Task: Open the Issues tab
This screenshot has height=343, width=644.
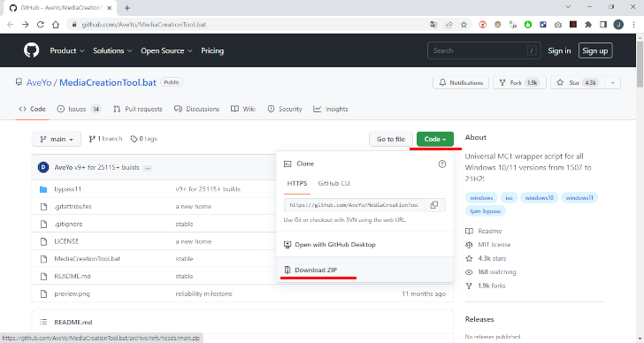Action: [79, 109]
